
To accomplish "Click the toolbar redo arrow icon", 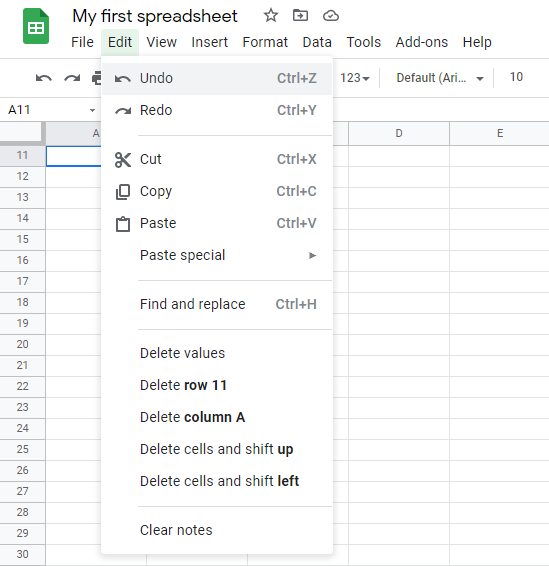I will pos(72,78).
